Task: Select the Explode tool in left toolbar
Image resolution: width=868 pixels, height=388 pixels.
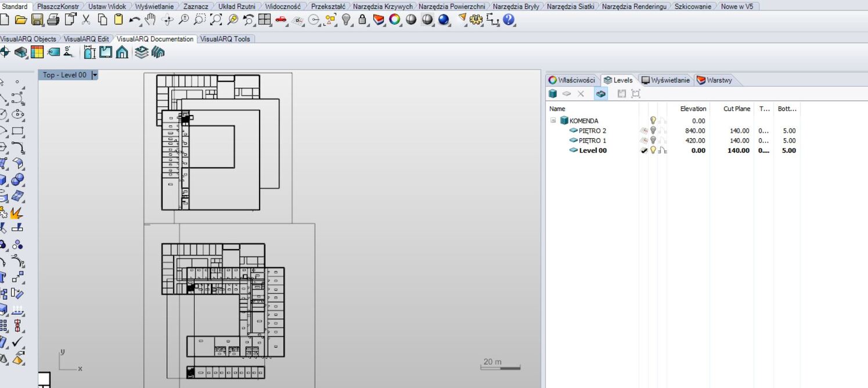Action: click(x=17, y=213)
